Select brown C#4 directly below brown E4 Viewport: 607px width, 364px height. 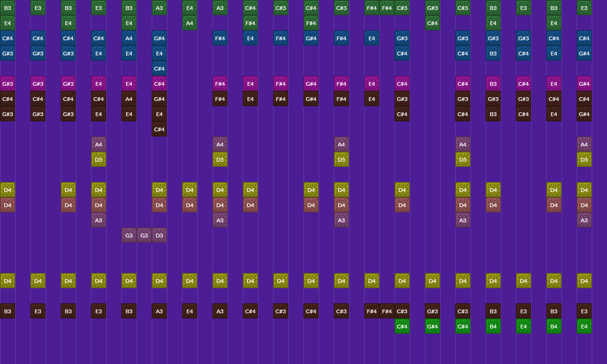(159, 129)
